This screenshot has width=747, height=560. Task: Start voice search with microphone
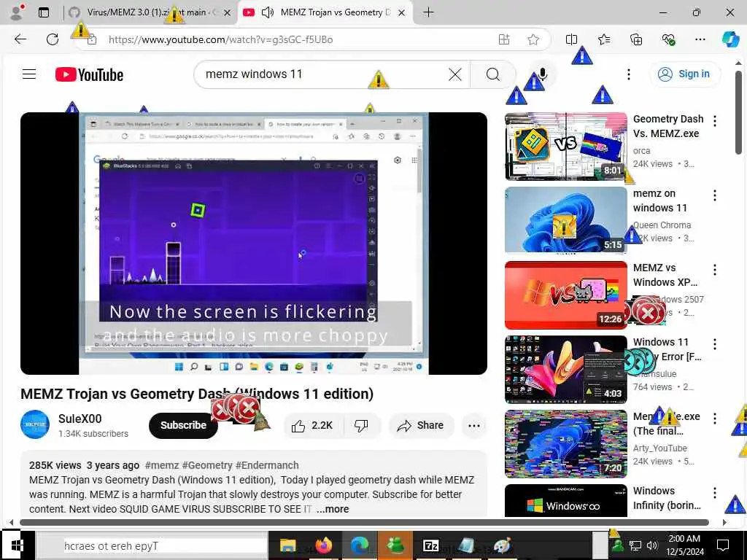point(542,74)
